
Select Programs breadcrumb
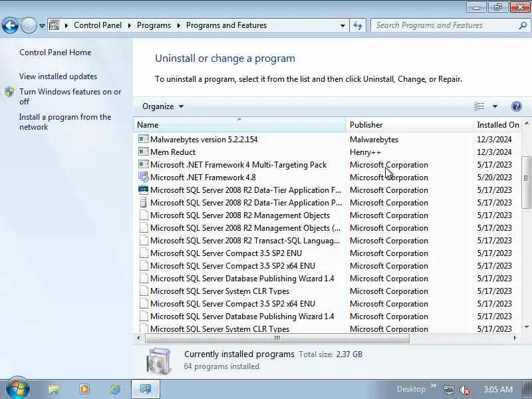point(154,25)
